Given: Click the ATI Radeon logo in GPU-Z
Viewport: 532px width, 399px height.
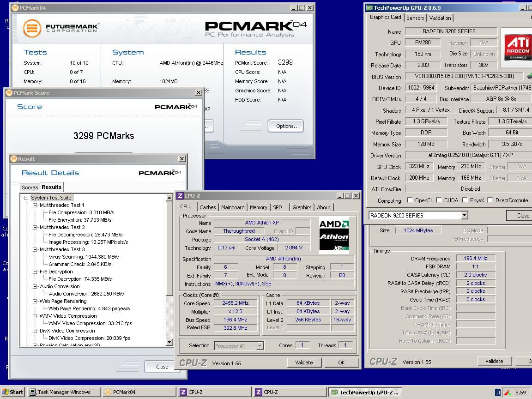Looking at the screenshot, I should 518,47.
